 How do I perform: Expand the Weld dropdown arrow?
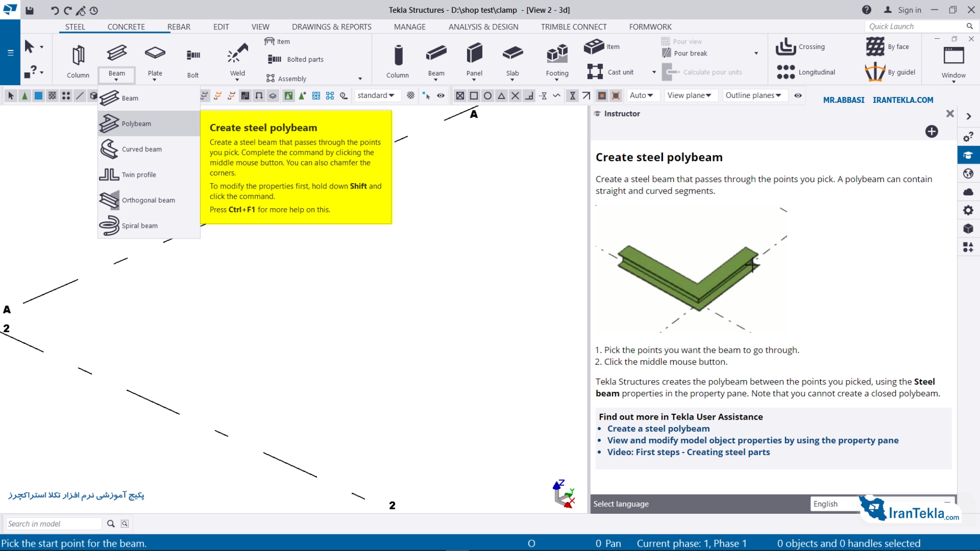(x=238, y=80)
